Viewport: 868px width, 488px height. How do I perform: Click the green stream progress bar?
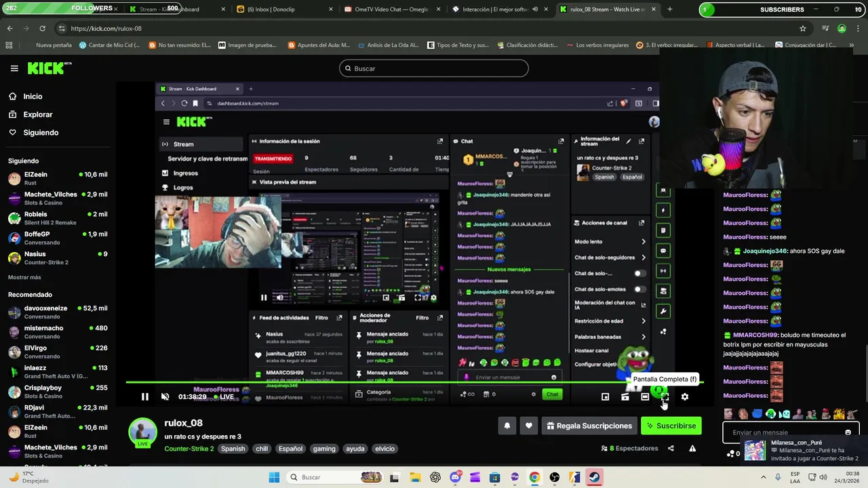[414, 383]
